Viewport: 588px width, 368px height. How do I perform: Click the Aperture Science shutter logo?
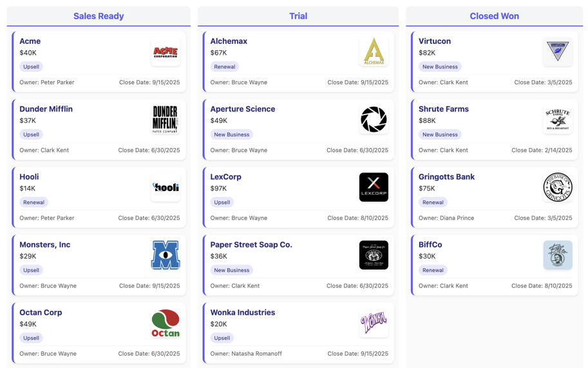[374, 120]
